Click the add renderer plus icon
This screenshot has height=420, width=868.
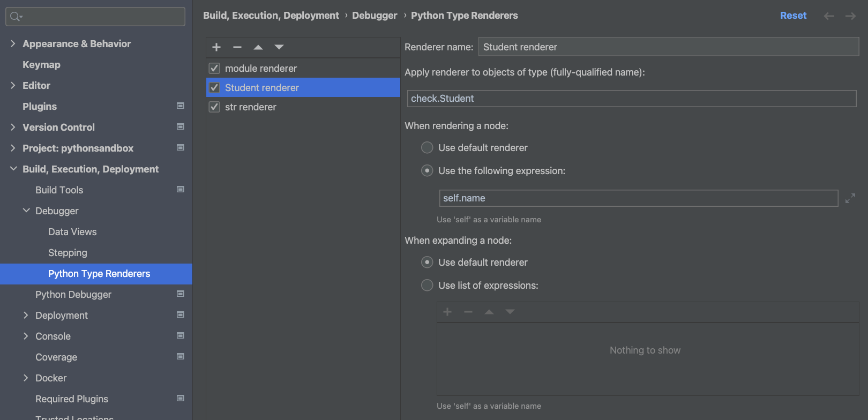tap(216, 47)
